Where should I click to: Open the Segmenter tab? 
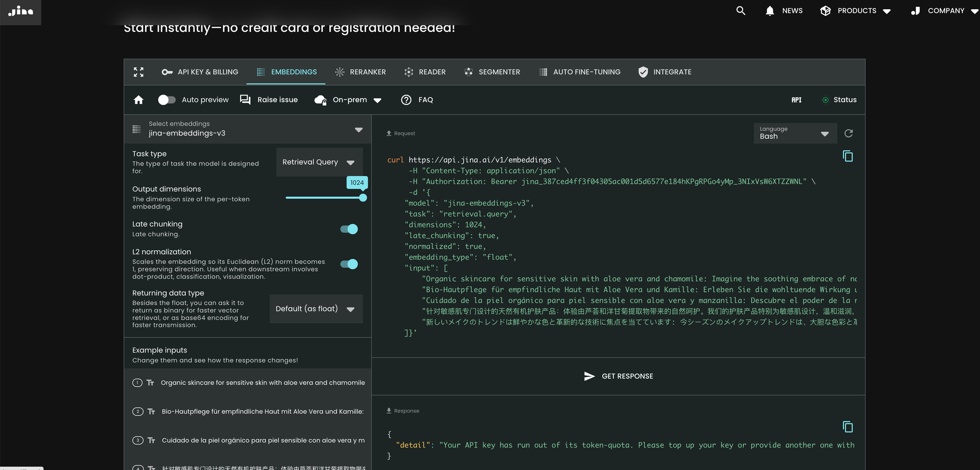coord(492,72)
